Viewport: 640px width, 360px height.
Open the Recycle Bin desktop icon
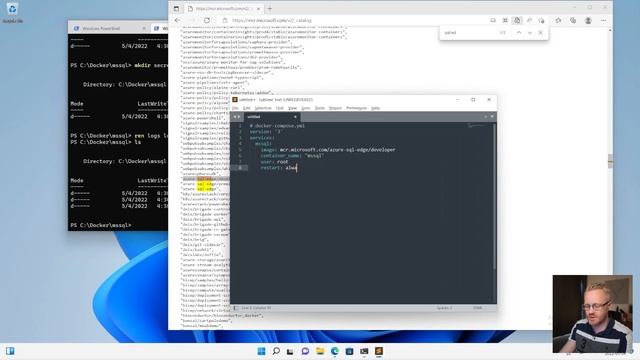click(12, 12)
